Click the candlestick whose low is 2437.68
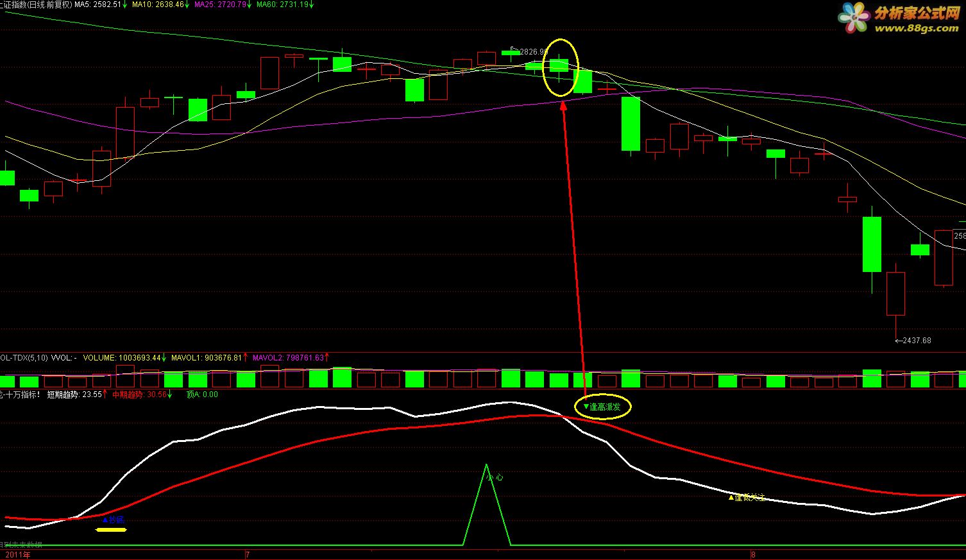 (x=895, y=293)
